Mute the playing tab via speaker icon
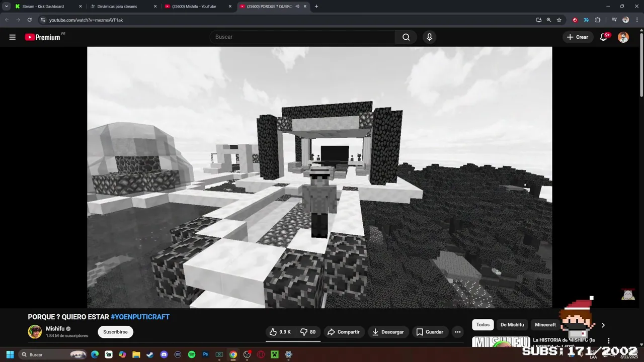The image size is (644, 362). coord(297,7)
